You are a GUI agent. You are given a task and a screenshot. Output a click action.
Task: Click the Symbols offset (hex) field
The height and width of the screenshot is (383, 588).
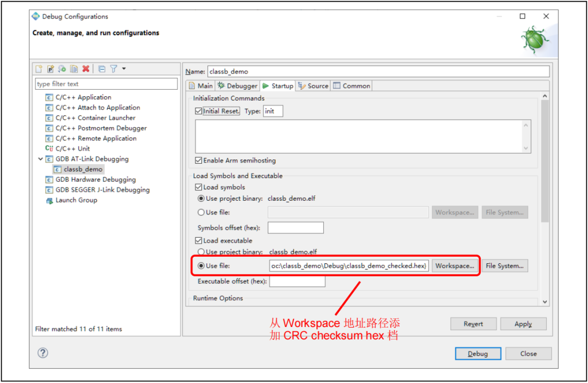point(296,227)
